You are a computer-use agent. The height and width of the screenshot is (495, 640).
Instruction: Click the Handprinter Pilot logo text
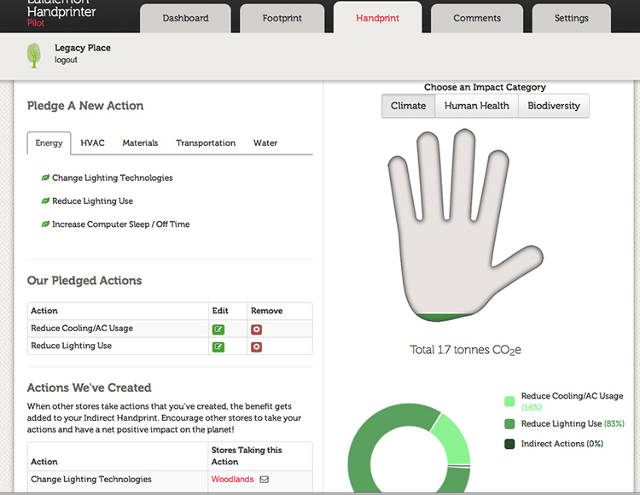pyautogui.click(x=61, y=14)
